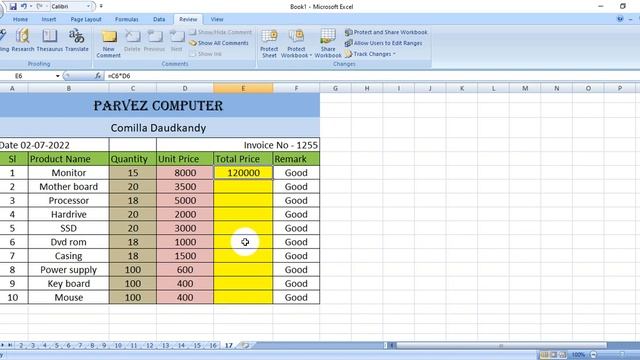Click the unit price 3500 cell

(185, 187)
